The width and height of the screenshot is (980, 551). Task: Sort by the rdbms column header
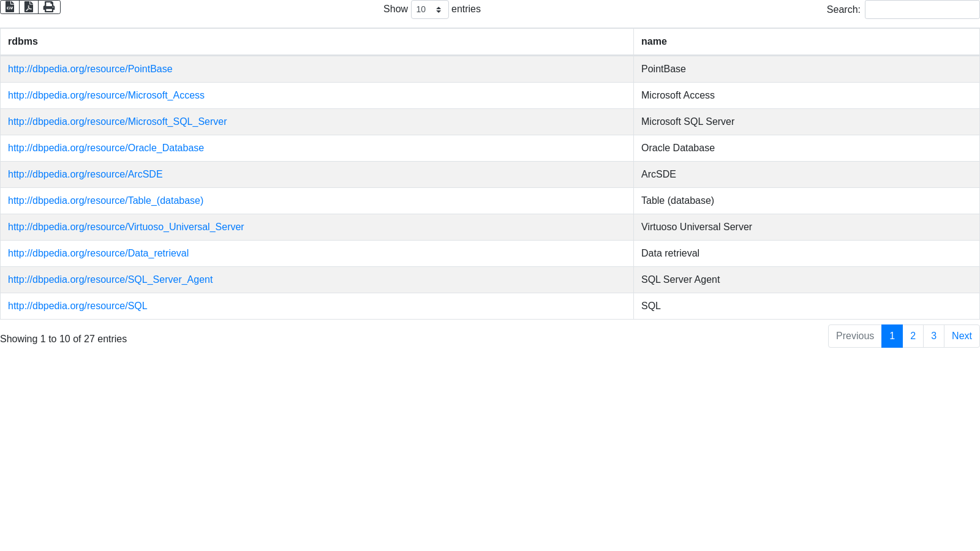23,42
